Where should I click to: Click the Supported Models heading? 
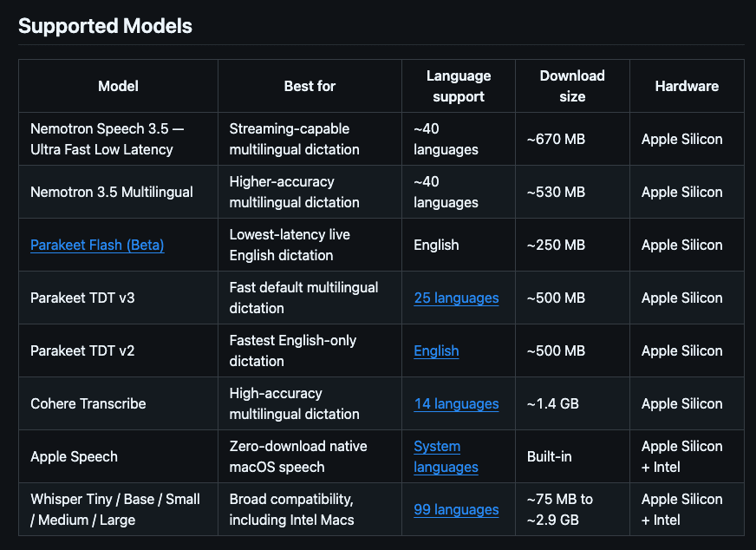(105, 26)
